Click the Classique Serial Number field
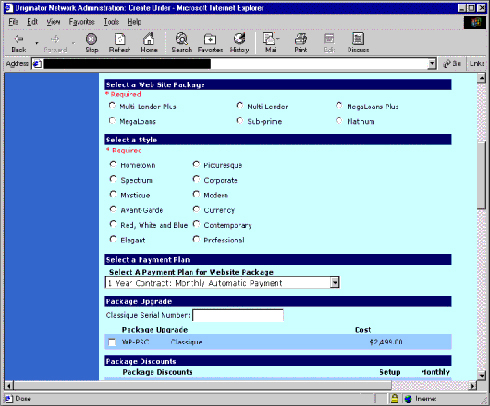This screenshot has width=490, height=406. click(238, 315)
